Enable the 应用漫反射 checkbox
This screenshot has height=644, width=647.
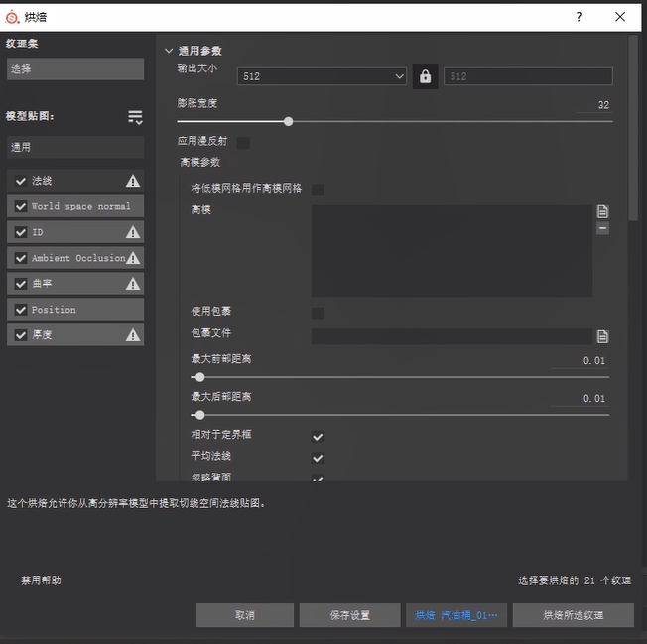(x=243, y=142)
